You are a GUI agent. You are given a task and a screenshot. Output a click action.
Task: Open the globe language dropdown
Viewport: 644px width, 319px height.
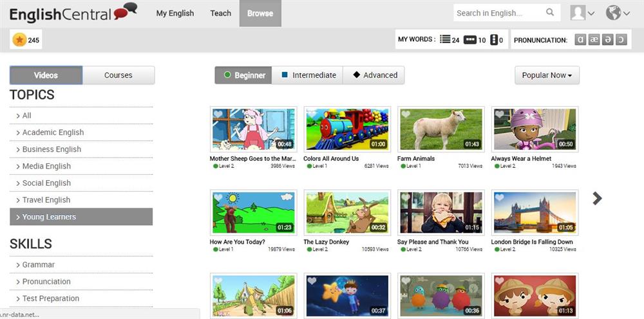pos(618,13)
